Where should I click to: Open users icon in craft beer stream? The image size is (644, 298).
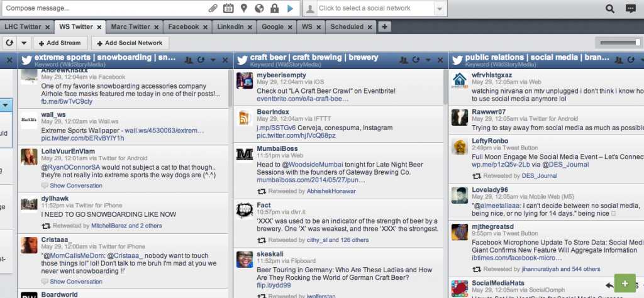(404, 60)
